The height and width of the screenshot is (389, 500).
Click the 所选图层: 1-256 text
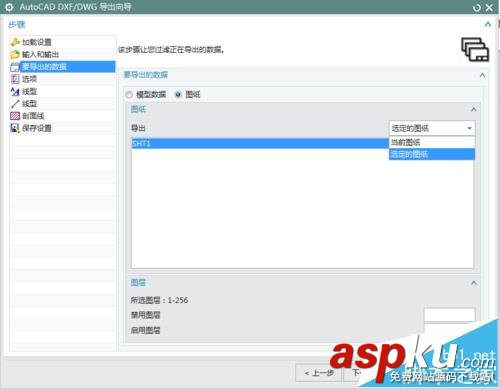pos(159,300)
